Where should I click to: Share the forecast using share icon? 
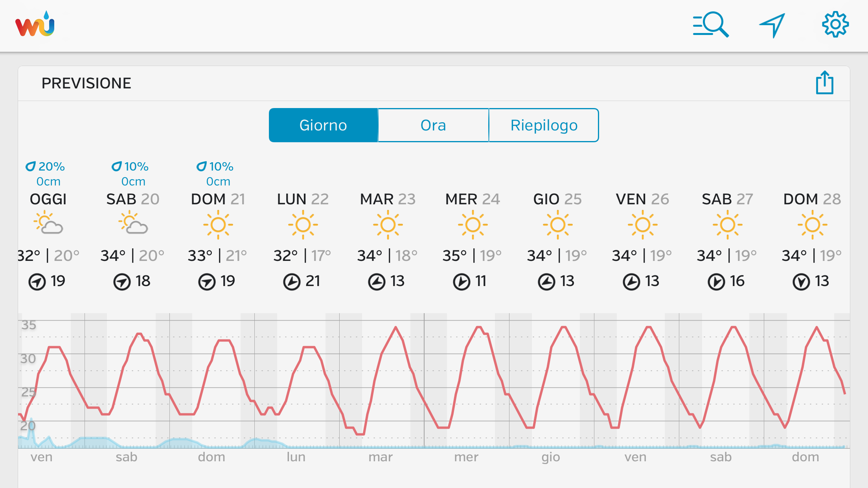click(x=824, y=83)
